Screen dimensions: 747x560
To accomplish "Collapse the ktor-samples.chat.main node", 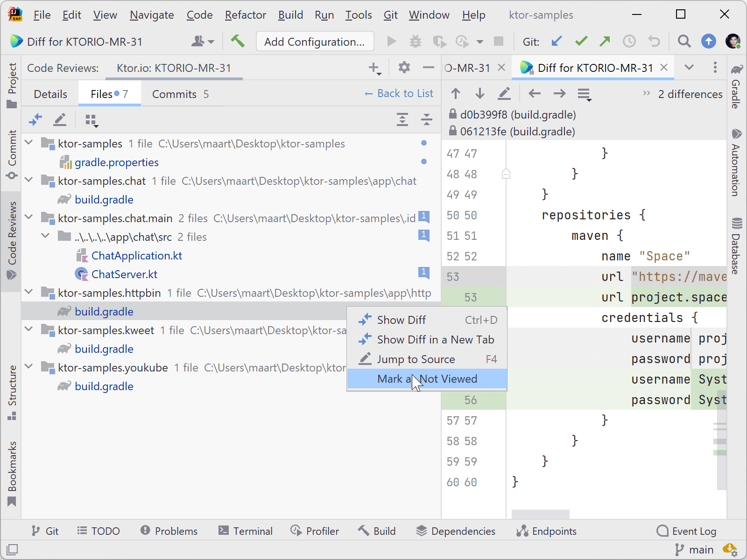I will (x=29, y=217).
